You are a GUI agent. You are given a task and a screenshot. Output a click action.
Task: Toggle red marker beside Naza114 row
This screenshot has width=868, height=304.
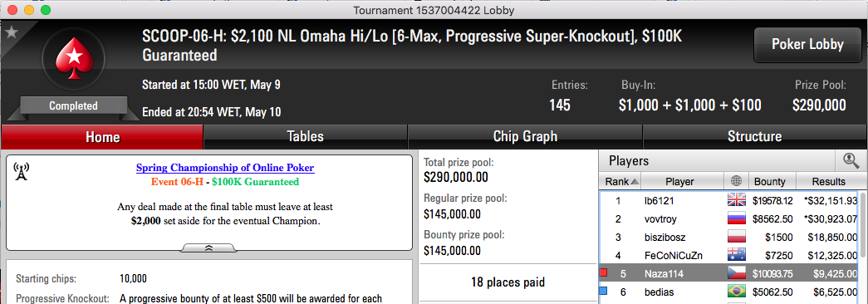tap(604, 272)
